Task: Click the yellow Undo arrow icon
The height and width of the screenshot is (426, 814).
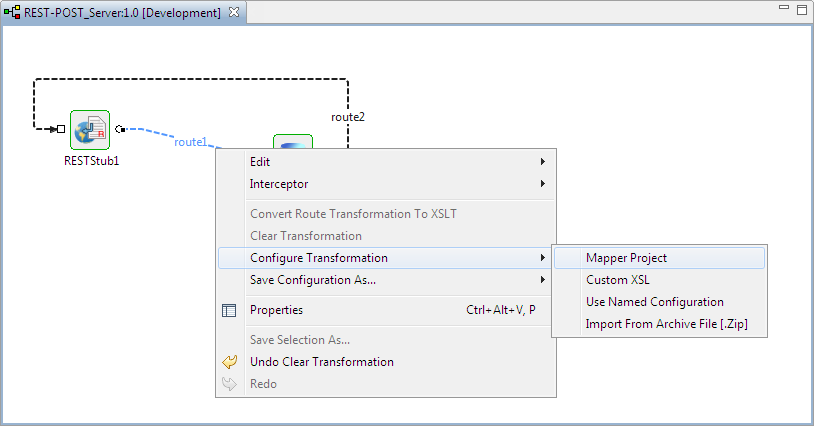Action: point(229,362)
